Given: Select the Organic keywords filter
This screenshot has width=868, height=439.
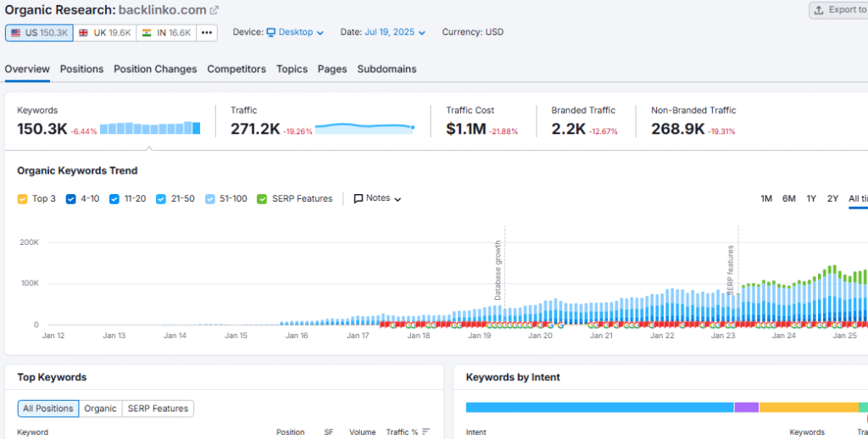Looking at the screenshot, I should tap(100, 408).
